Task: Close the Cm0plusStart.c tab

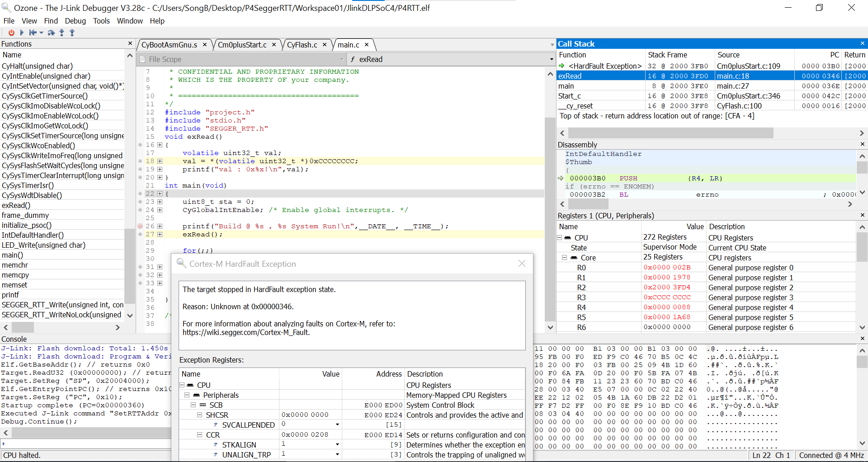Action: tap(274, 44)
